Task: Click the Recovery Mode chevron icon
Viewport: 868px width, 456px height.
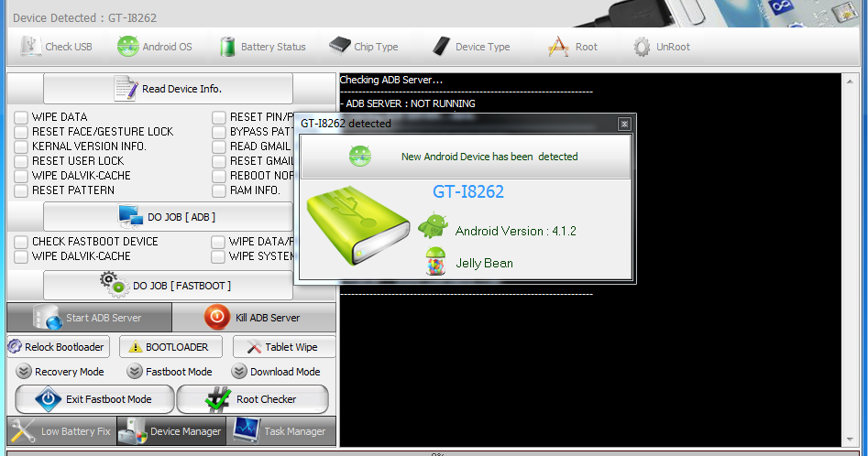Action: (x=24, y=371)
